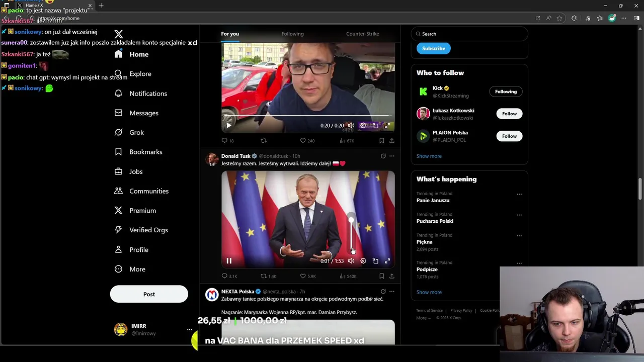
Task: Open Panie Januszu trending topic
Action: 433,200
